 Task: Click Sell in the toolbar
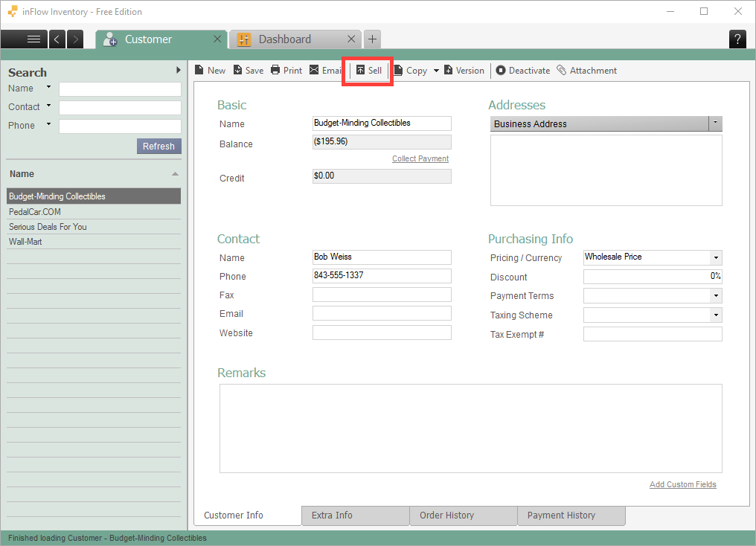click(369, 71)
